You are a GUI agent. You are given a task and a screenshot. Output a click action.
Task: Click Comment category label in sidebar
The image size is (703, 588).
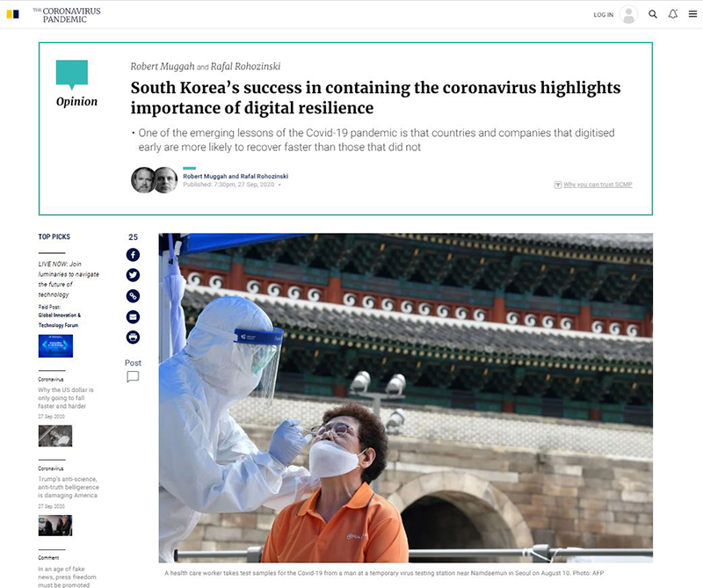(x=48, y=558)
